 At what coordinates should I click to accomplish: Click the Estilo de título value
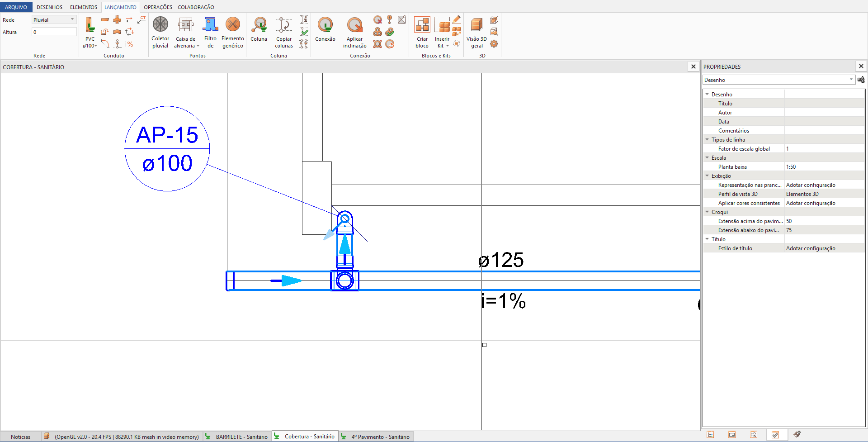click(825, 248)
